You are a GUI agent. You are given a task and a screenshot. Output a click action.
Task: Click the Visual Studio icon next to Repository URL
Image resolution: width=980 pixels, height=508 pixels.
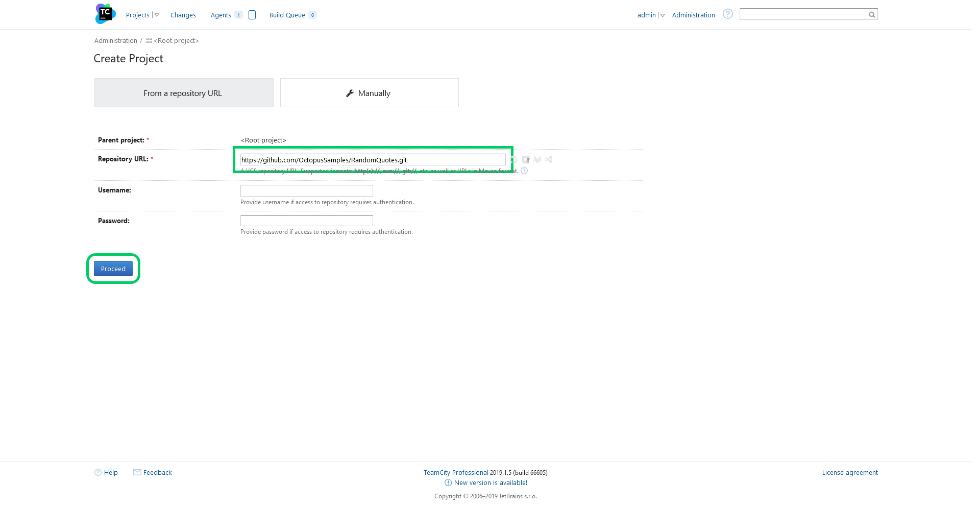(549, 160)
